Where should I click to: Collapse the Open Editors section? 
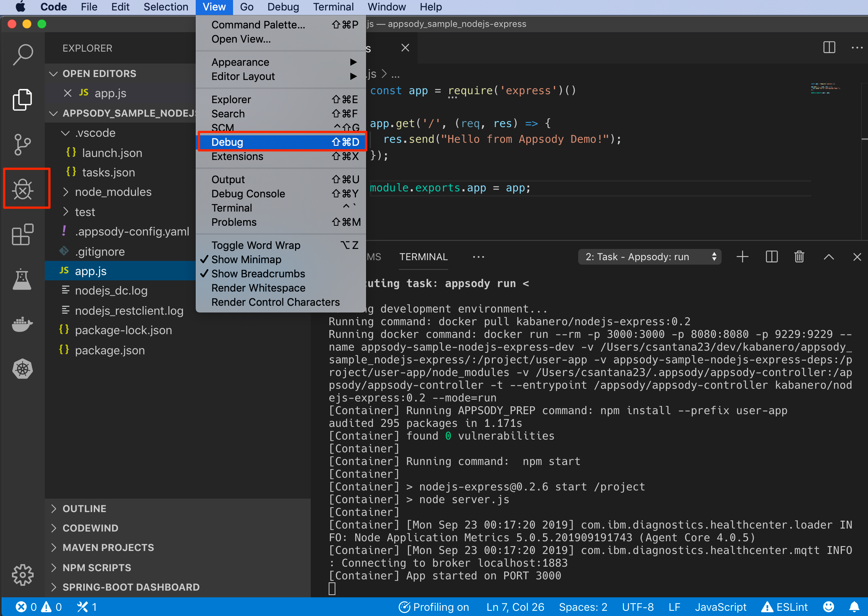point(53,74)
